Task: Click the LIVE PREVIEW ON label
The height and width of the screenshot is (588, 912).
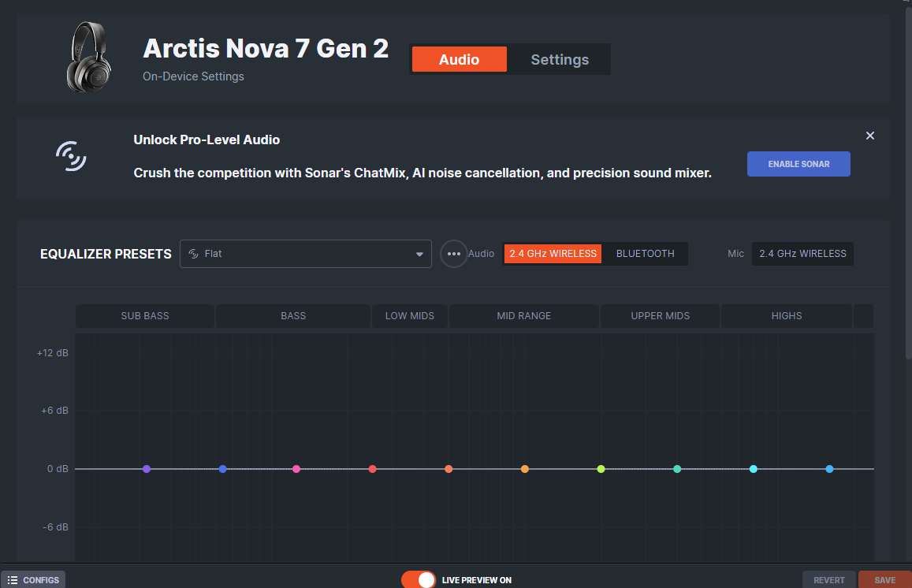Action: [x=476, y=580]
